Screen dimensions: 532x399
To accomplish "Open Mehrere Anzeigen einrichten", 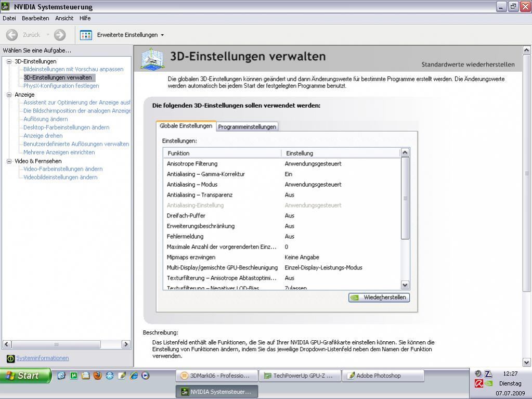I will point(59,152).
